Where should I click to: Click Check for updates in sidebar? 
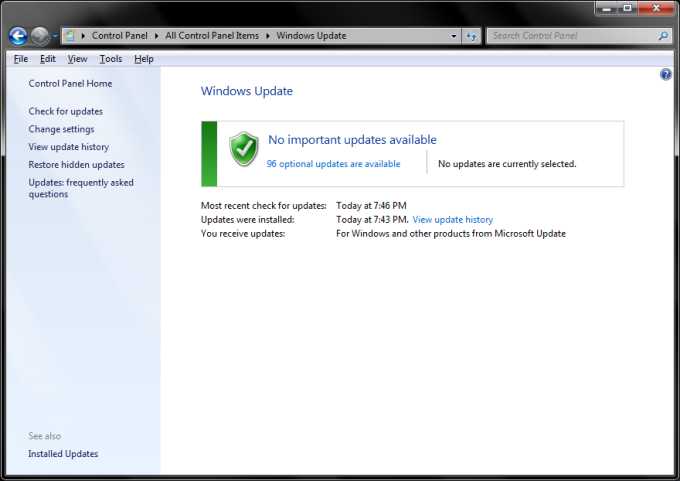(65, 111)
